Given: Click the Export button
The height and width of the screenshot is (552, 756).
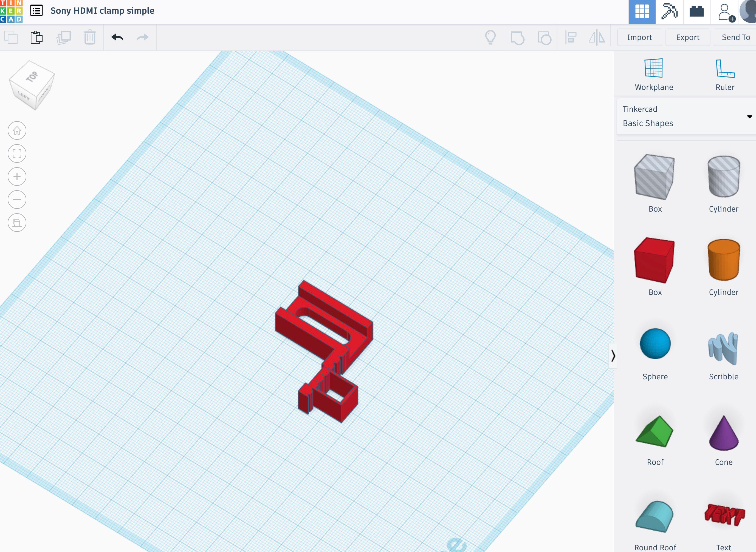Looking at the screenshot, I should (687, 38).
